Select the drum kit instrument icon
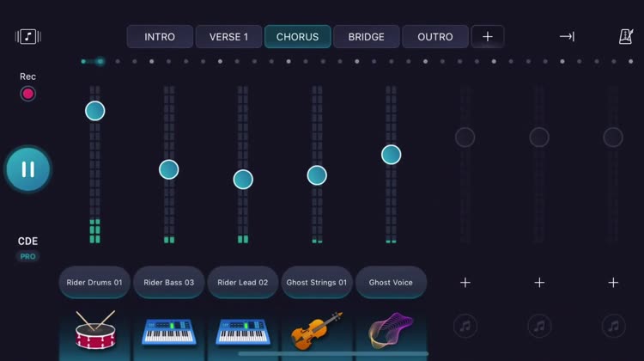This screenshot has width=644, height=361. pos(94,331)
